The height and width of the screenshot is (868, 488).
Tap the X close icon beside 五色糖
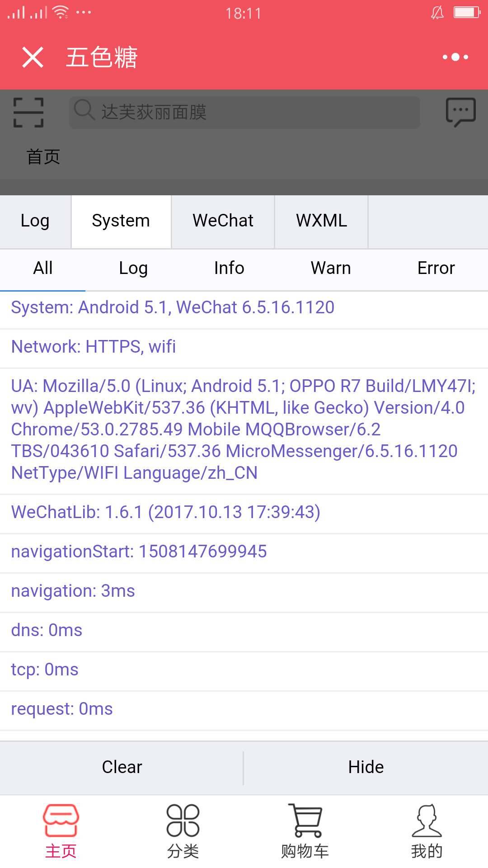tap(33, 57)
